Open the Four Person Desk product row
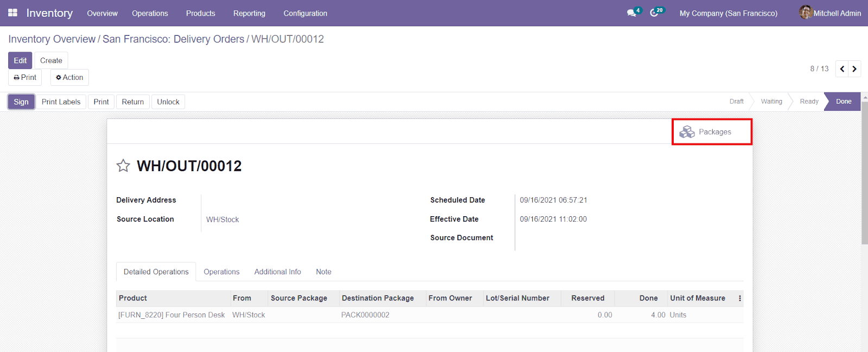The height and width of the screenshot is (352, 868). (x=171, y=315)
